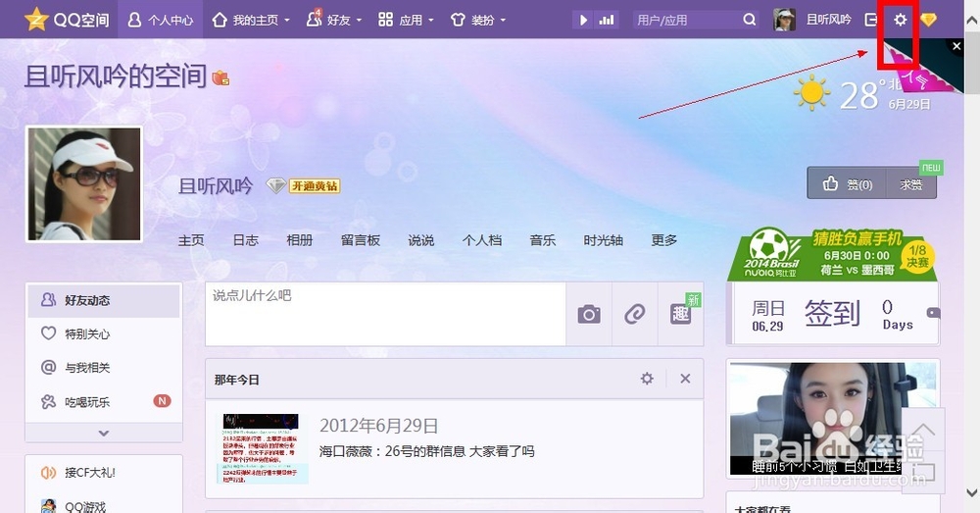Click the 且听风吟 username in top bar
Screen dimensions: 980x513
tap(828, 20)
